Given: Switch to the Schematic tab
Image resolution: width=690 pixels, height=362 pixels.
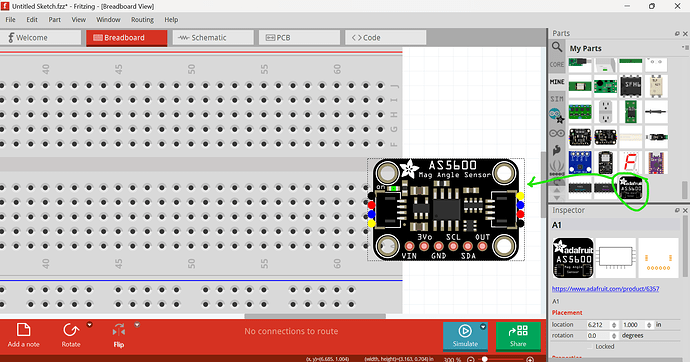Looking at the screenshot, I should tap(213, 38).
